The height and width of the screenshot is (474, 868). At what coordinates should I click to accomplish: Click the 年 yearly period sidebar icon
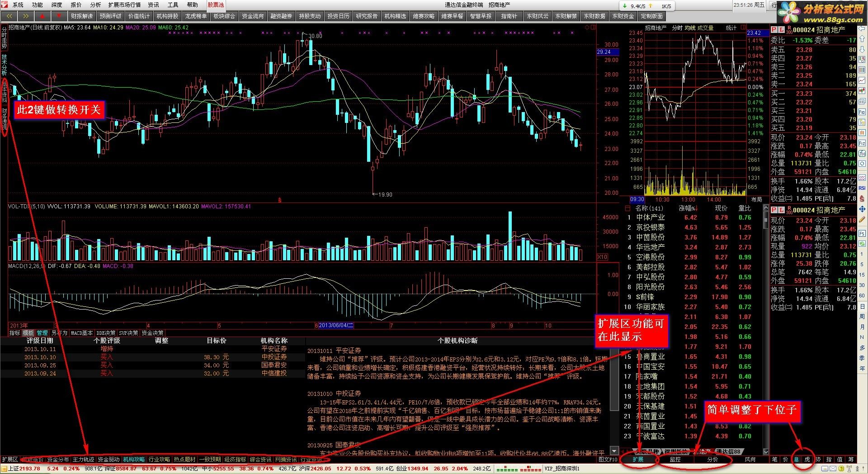[x=862, y=368]
